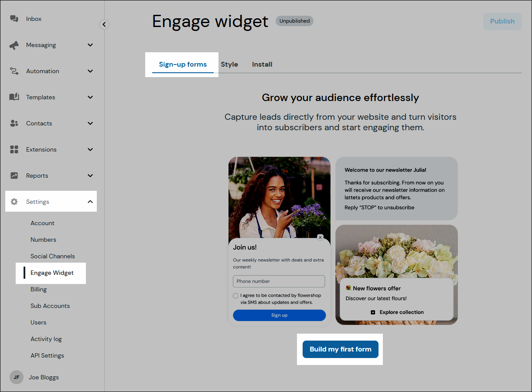This screenshot has width=532, height=392.
Task: Click the Automation icon
Action: (x=14, y=71)
